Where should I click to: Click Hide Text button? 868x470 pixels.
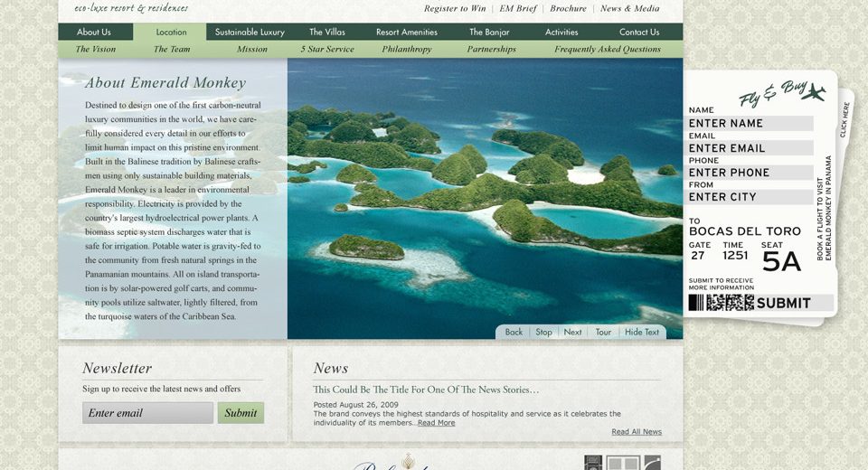[x=642, y=332]
